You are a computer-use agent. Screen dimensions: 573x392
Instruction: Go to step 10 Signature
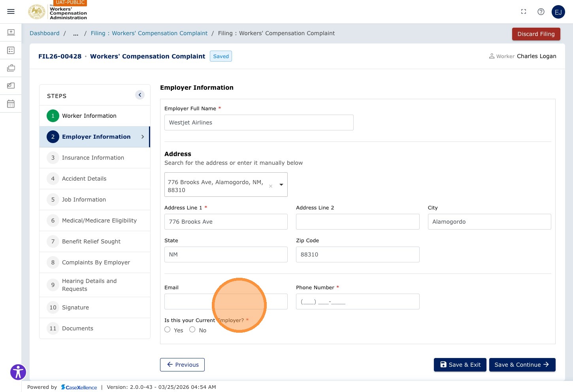coord(95,307)
